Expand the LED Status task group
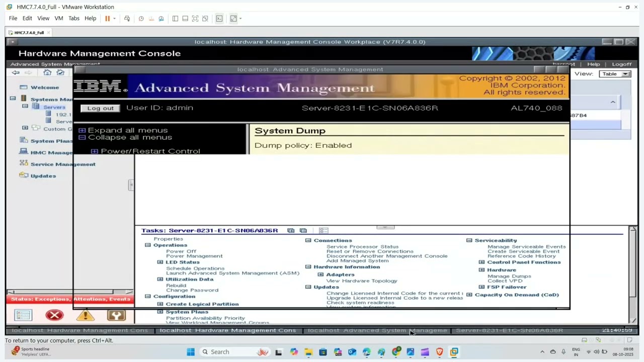 (160, 262)
